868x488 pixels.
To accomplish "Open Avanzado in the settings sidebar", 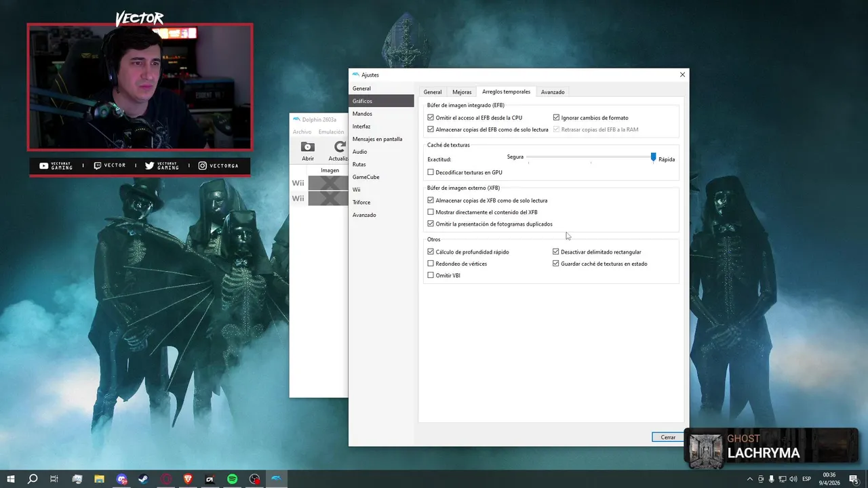I will click(381, 215).
